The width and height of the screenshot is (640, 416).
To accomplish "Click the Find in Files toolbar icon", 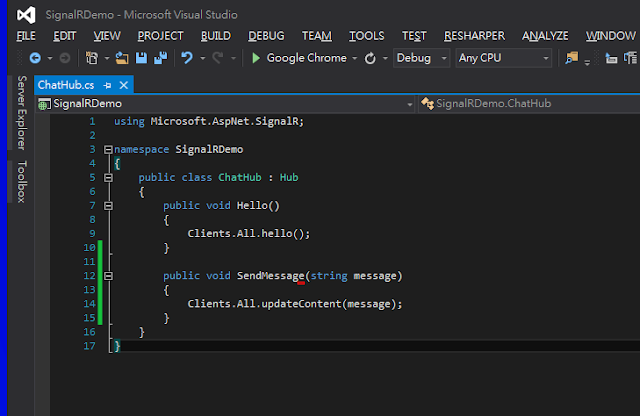I will coord(571,58).
